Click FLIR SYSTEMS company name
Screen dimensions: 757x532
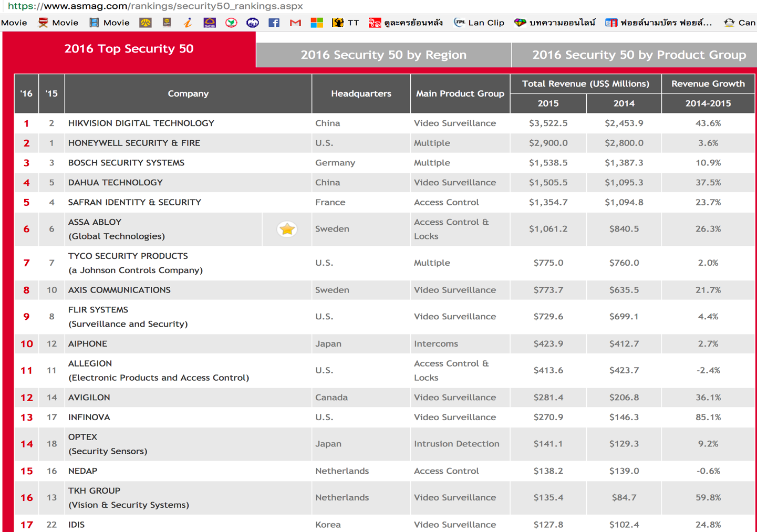coord(98,310)
